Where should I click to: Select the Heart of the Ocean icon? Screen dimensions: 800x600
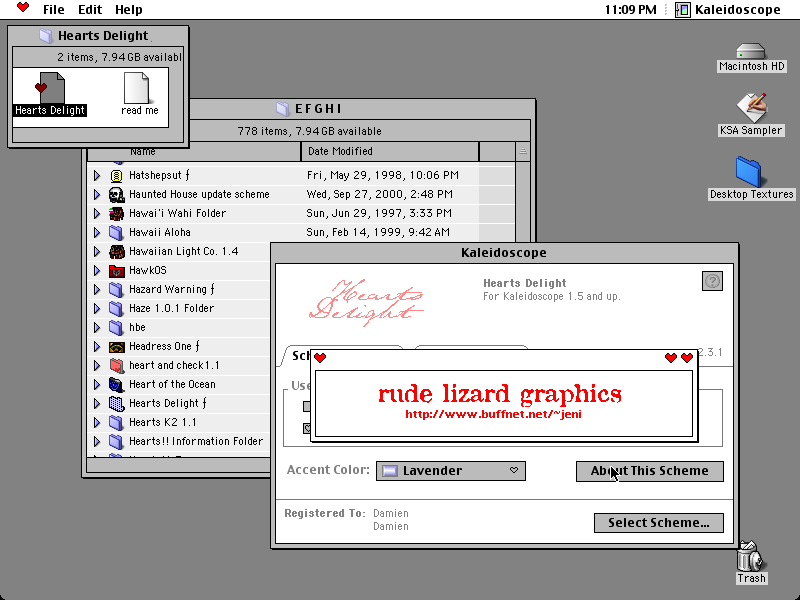tap(116, 385)
